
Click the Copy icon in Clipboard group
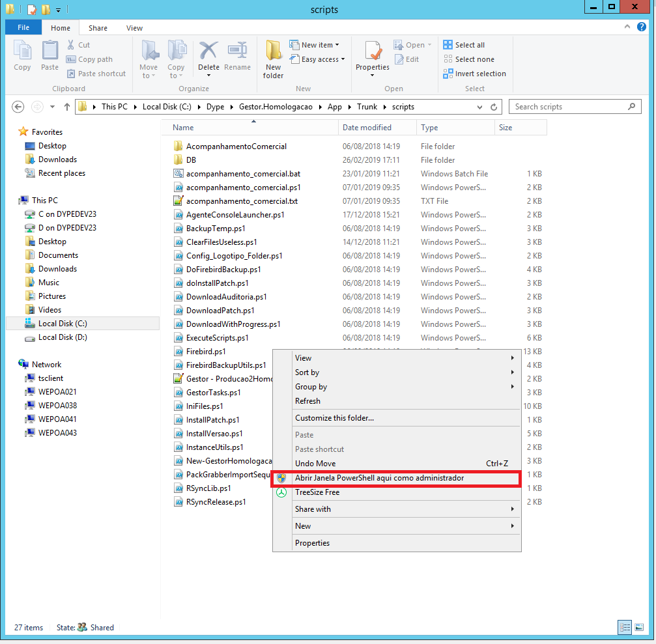point(22,51)
